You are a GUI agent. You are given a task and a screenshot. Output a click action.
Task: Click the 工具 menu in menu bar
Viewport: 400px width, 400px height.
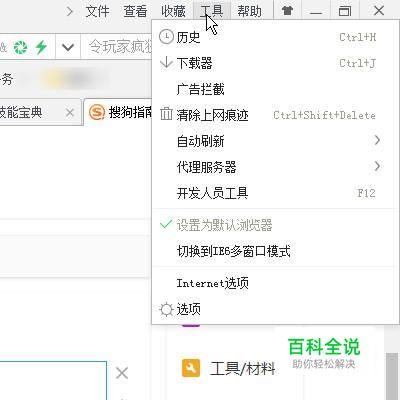click(211, 11)
